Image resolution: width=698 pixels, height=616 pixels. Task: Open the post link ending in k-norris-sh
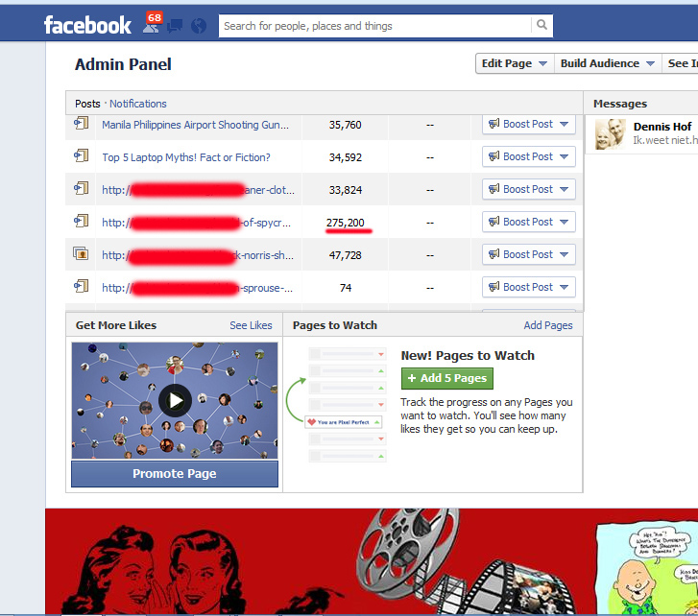click(x=198, y=255)
